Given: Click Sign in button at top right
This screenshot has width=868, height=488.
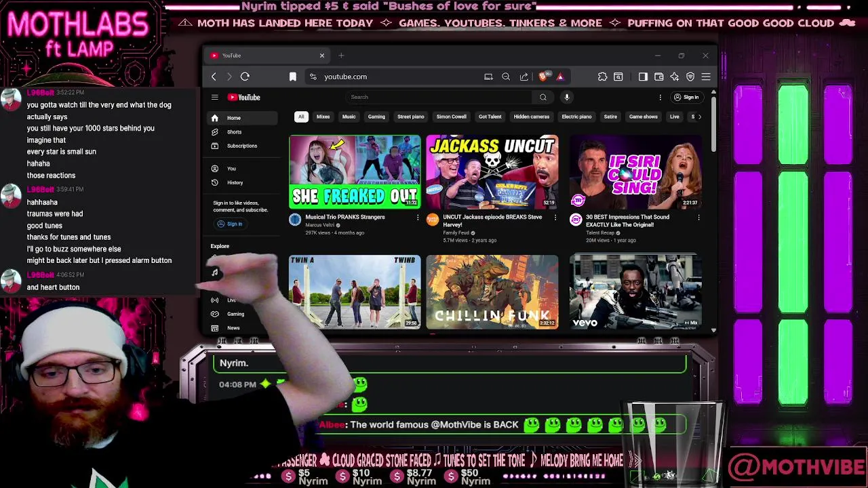Looking at the screenshot, I should tap(686, 97).
